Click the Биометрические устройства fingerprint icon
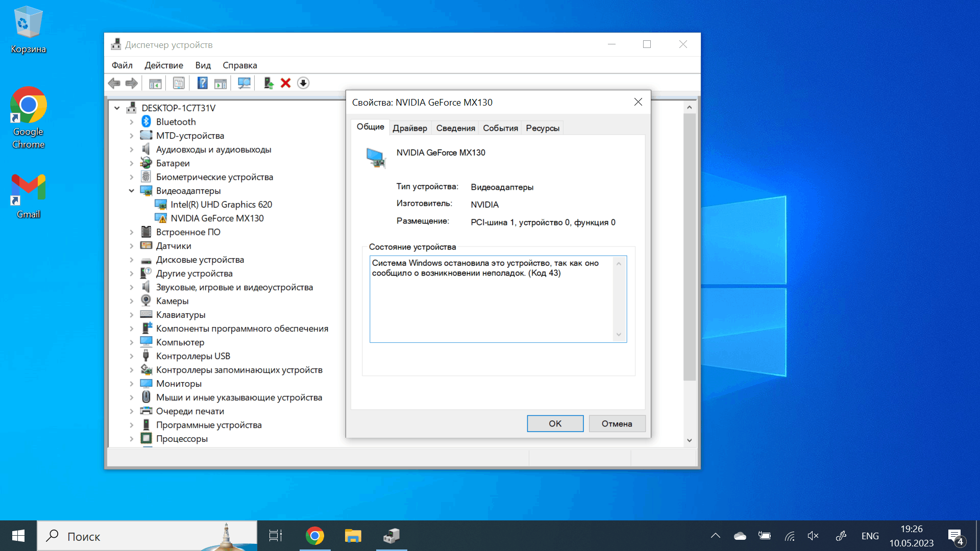The image size is (980, 551). click(x=146, y=177)
